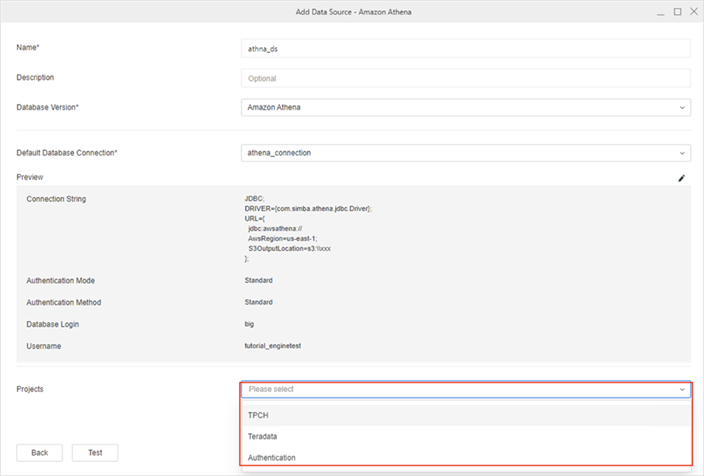Click the Test button
This screenshot has width=704, height=476.
[x=95, y=452]
